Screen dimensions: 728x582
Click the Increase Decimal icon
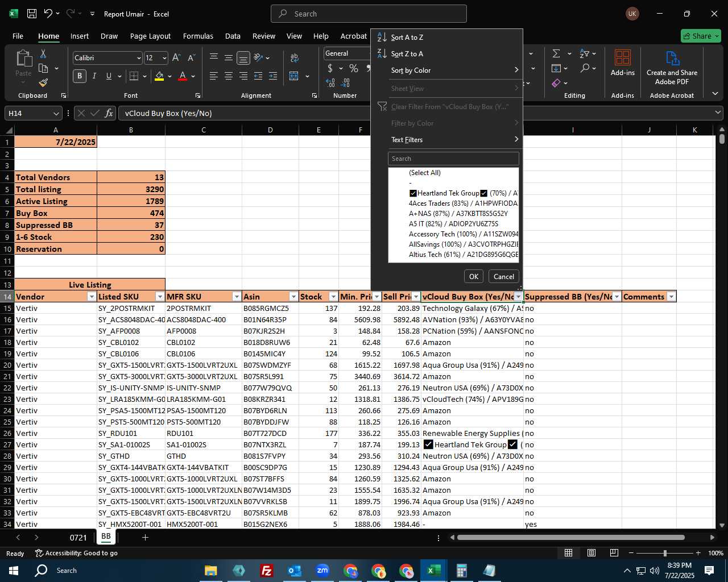[x=330, y=83]
